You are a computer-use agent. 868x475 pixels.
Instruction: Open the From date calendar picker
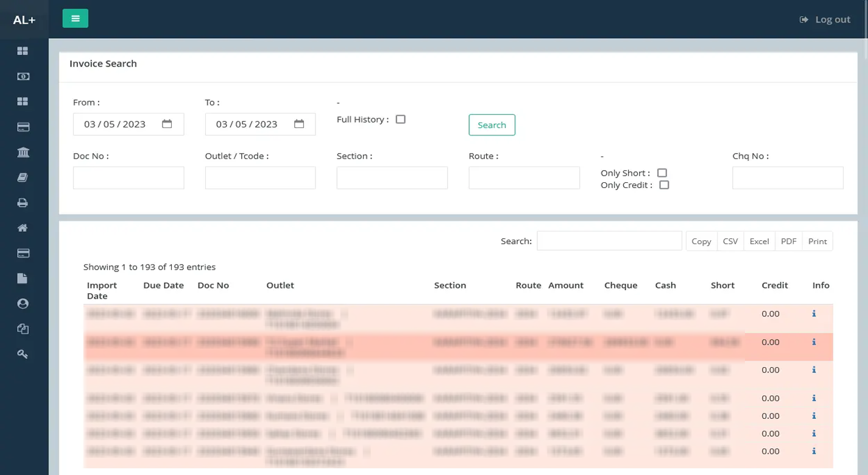pyautogui.click(x=167, y=124)
